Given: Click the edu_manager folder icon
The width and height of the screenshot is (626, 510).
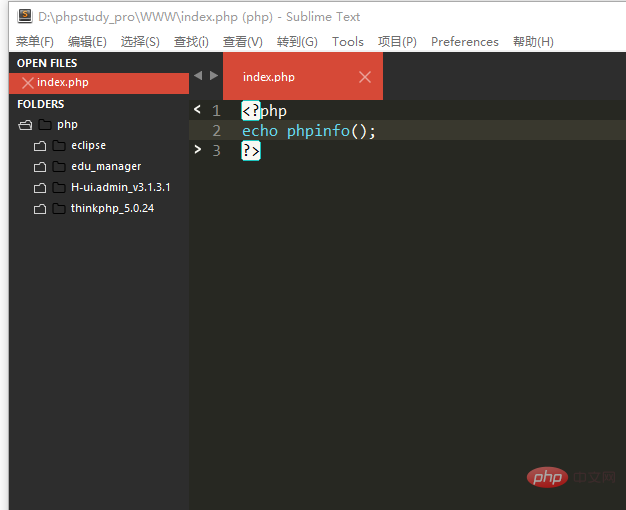Looking at the screenshot, I should click(59, 166).
